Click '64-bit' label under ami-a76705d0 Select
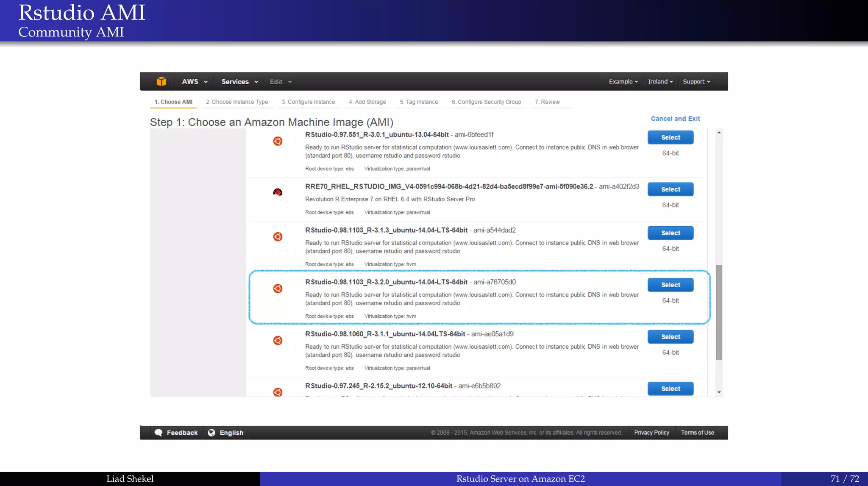 670,300
